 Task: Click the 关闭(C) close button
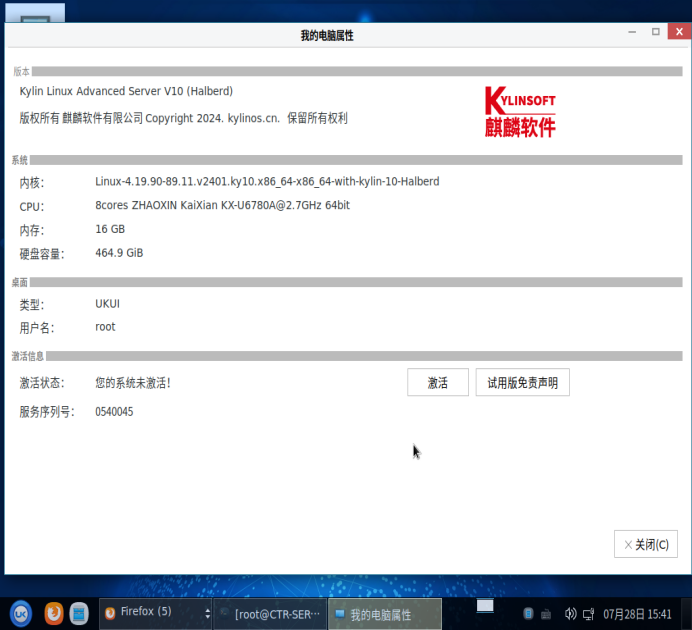coord(645,544)
